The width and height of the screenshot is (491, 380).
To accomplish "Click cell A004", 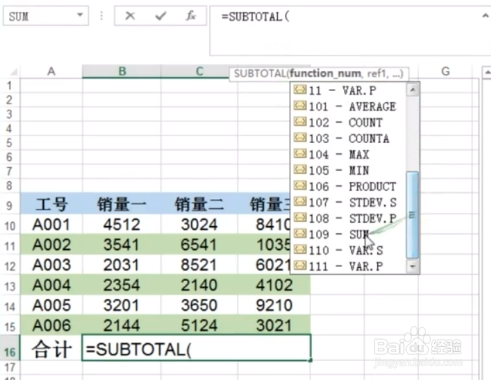I will pyautogui.click(x=51, y=285).
